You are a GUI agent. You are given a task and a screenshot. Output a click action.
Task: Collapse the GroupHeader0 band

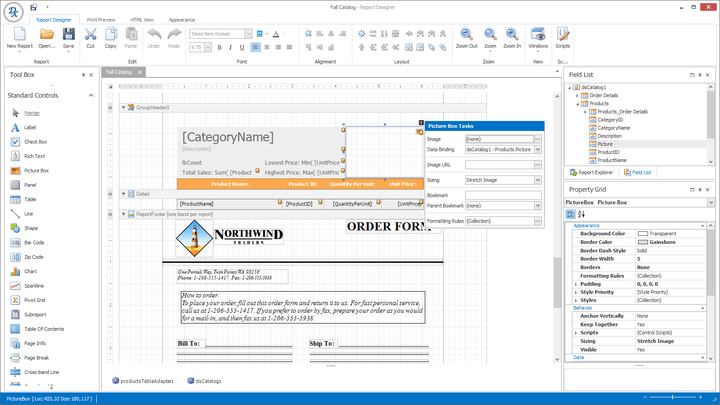point(124,107)
